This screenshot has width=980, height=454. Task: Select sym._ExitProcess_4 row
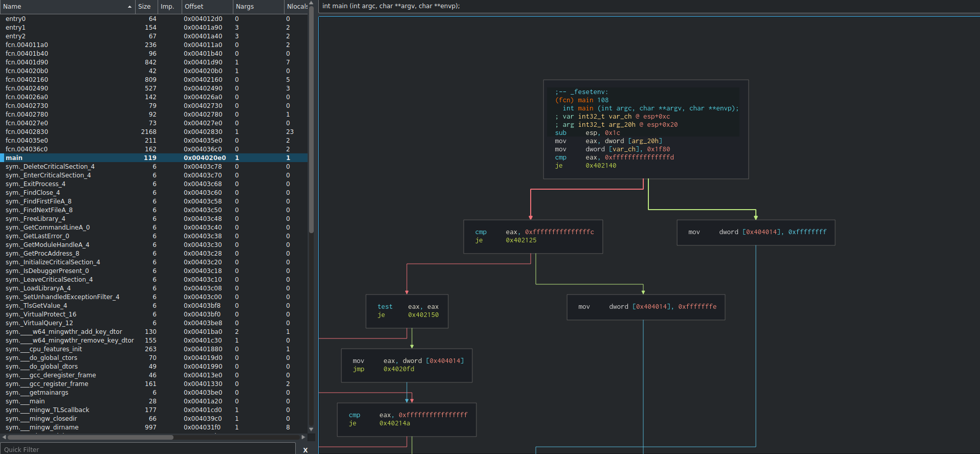[x=154, y=184]
